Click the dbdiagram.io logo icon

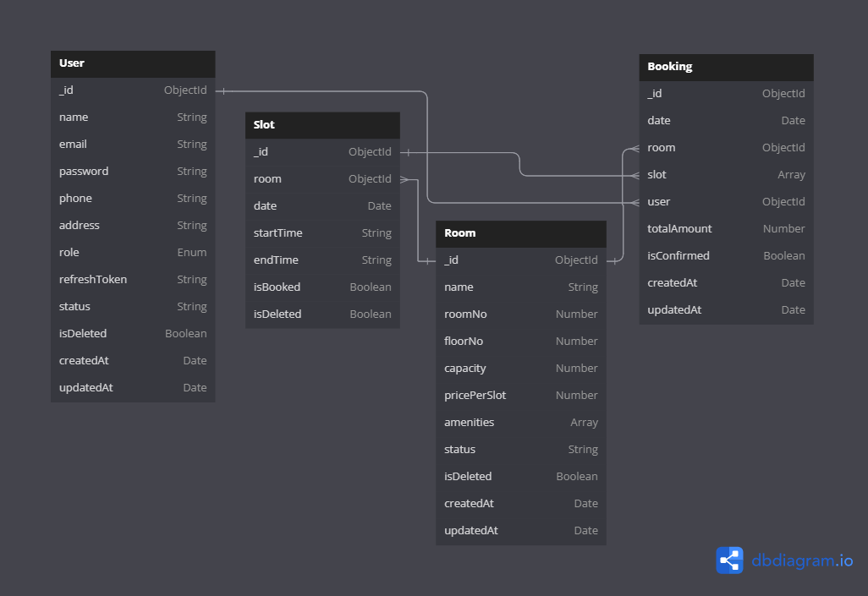click(728, 560)
